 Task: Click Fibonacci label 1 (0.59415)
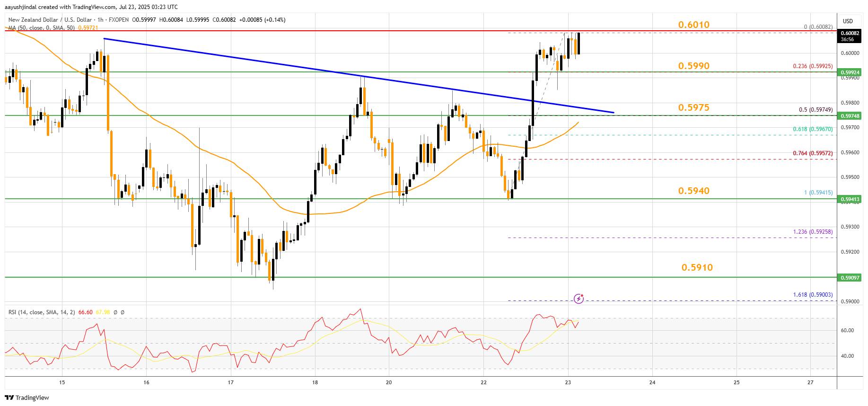[818, 193]
